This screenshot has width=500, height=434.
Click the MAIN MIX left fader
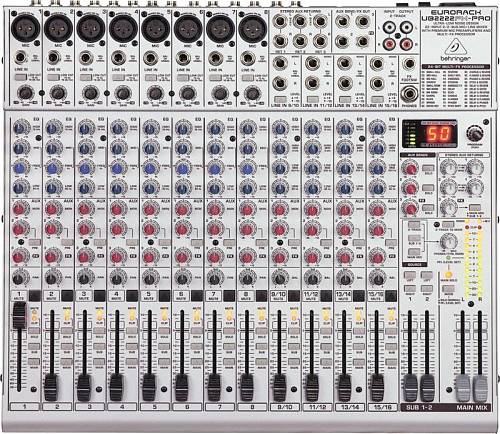point(463,388)
